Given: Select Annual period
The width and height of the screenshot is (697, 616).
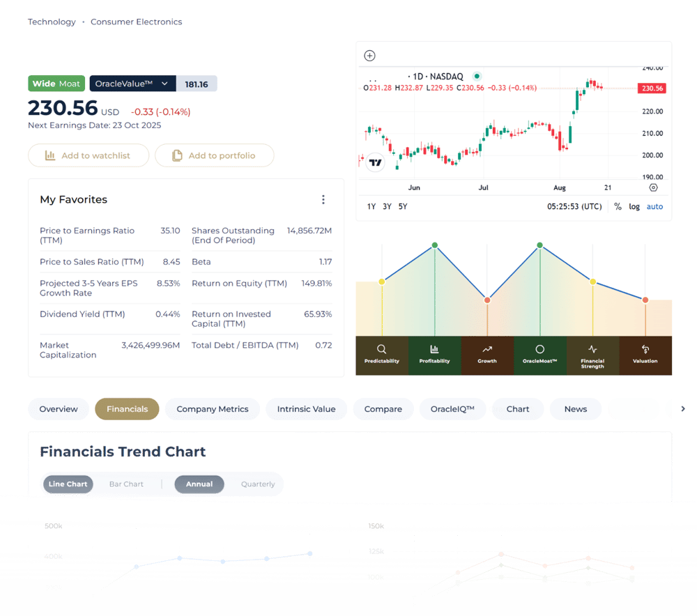Looking at the screenshot, I should 199,484.
